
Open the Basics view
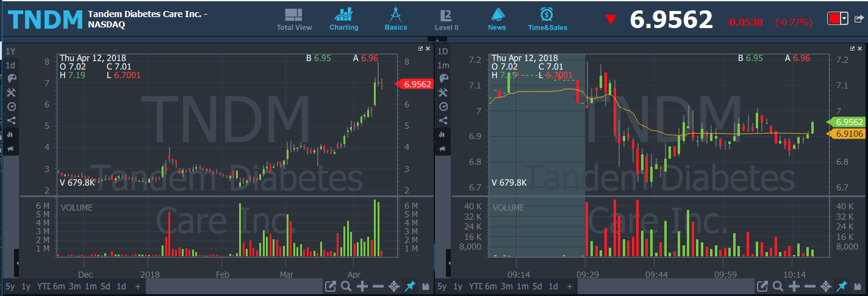pyautogui.click(x=395, y=20)
